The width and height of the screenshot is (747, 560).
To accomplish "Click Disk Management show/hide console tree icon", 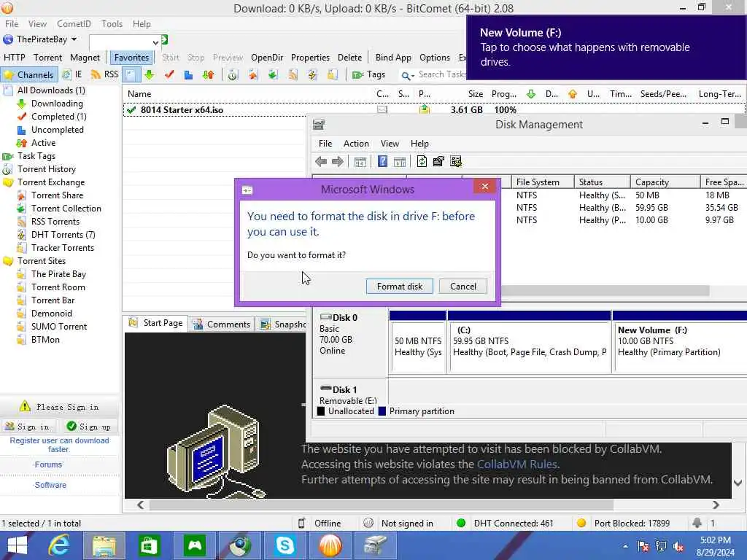I will coord(360,162).
